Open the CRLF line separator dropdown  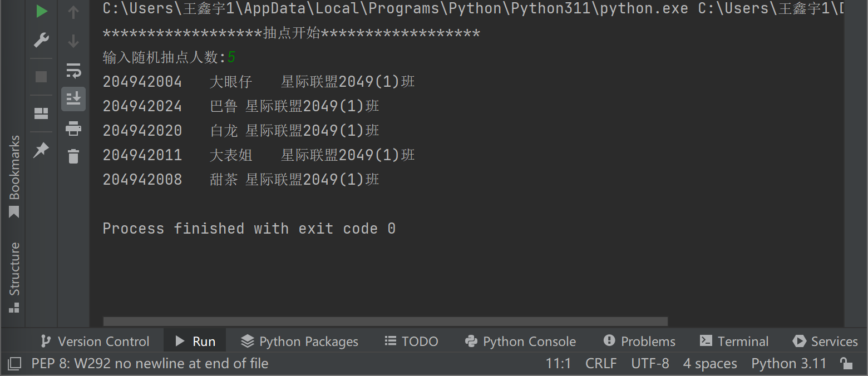[601, 364]
